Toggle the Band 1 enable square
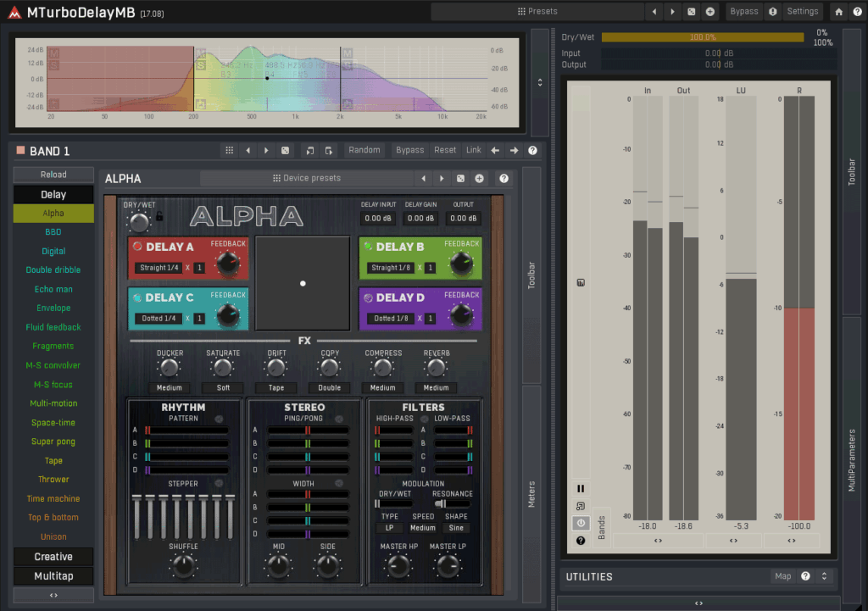 pos(20,150)
